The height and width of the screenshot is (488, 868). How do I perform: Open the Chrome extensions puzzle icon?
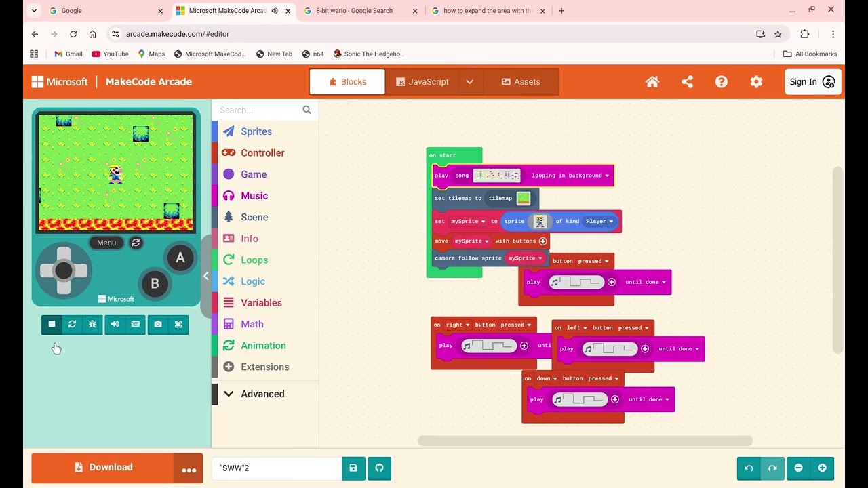point(805,34)
